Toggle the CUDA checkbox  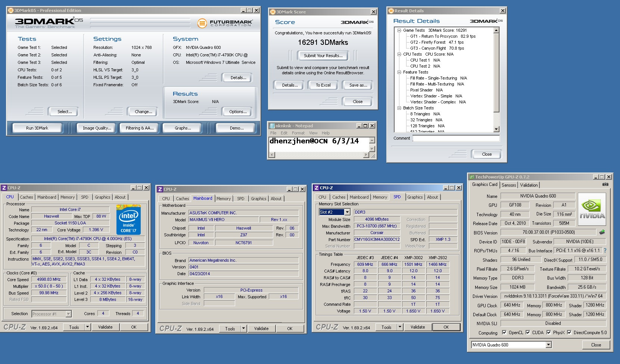(528, 332)
